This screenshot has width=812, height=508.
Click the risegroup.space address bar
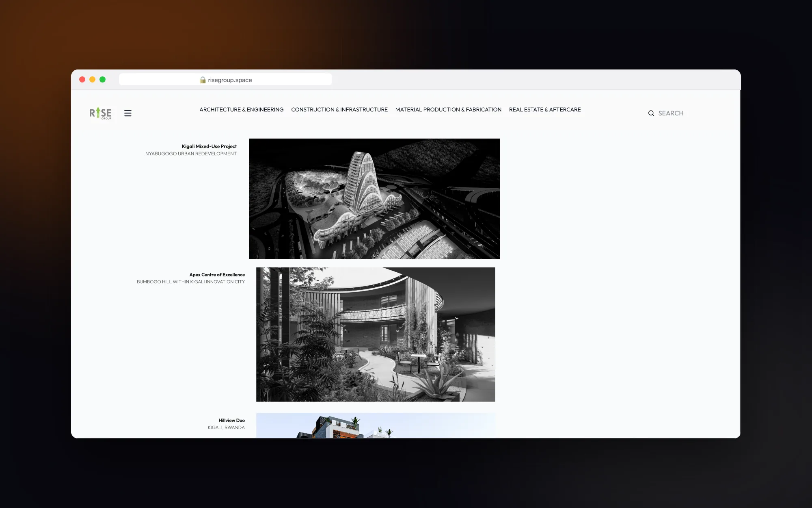225,80
